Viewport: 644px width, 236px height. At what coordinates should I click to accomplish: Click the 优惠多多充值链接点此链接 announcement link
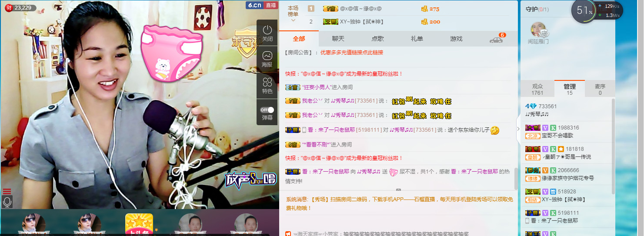[x=352, y=52]
